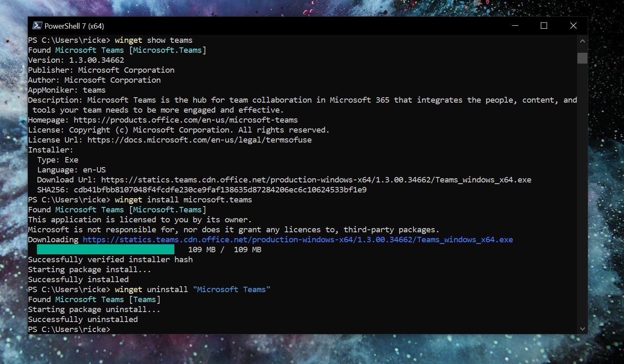This screenshot has height=364, width=624.
Task: Click the blue Downloading URL text
Action: click(x=297, y=239)
